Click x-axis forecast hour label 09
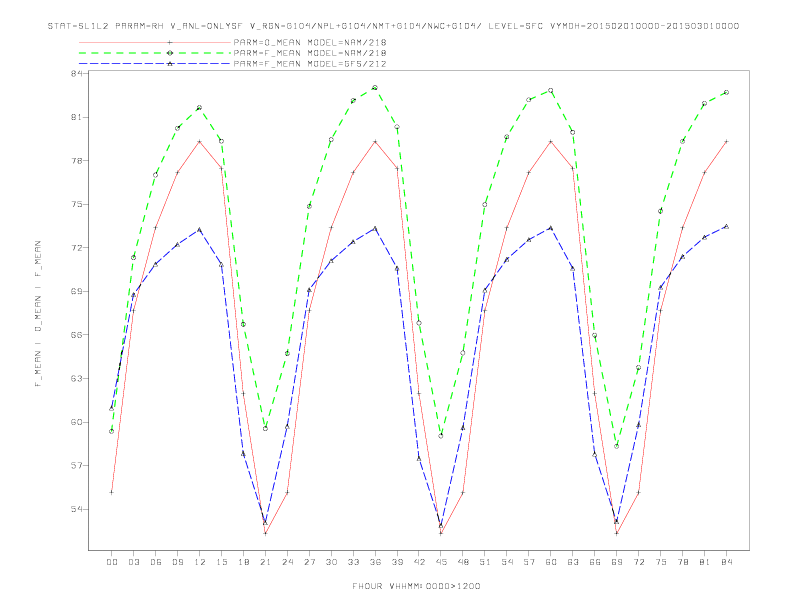The image size is (792, 612). click(177, 562)
